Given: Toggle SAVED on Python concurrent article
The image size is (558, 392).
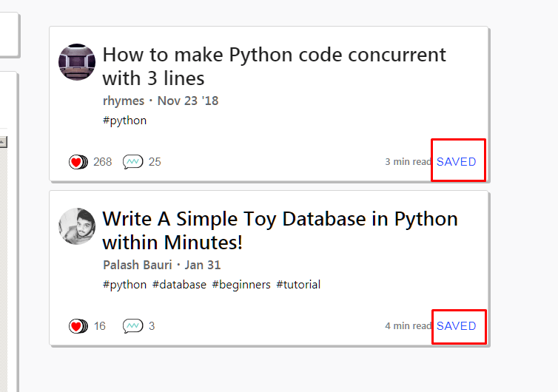Looking at the screenshot, I should pos(456,162).
